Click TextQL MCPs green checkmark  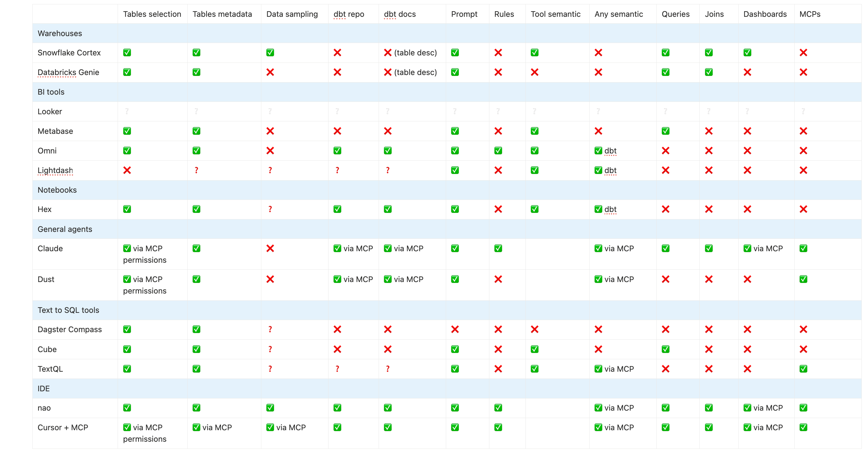tap(803, 369)
